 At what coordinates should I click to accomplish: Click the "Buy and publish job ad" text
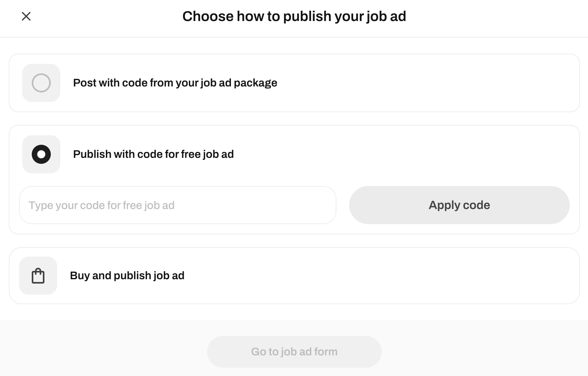tap(127, 276)
